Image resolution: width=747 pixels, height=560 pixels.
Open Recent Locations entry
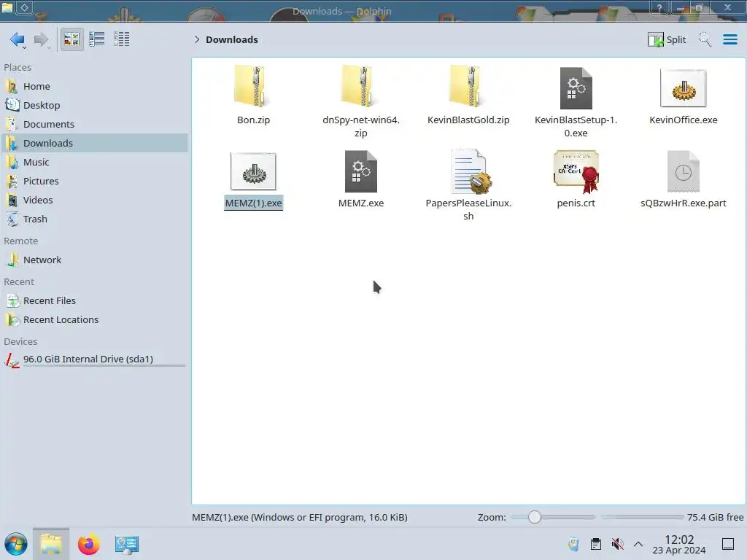[x=94, y=320]
